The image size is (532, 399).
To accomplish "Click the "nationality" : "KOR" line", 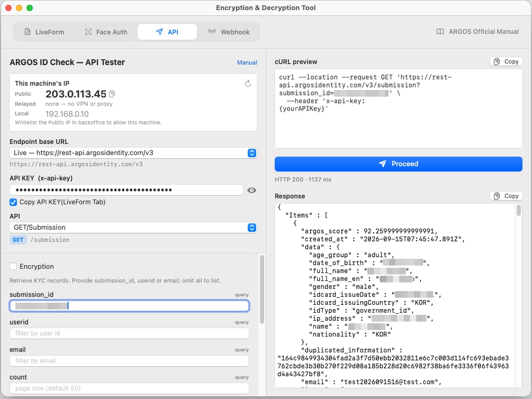I will pos(350,334).
